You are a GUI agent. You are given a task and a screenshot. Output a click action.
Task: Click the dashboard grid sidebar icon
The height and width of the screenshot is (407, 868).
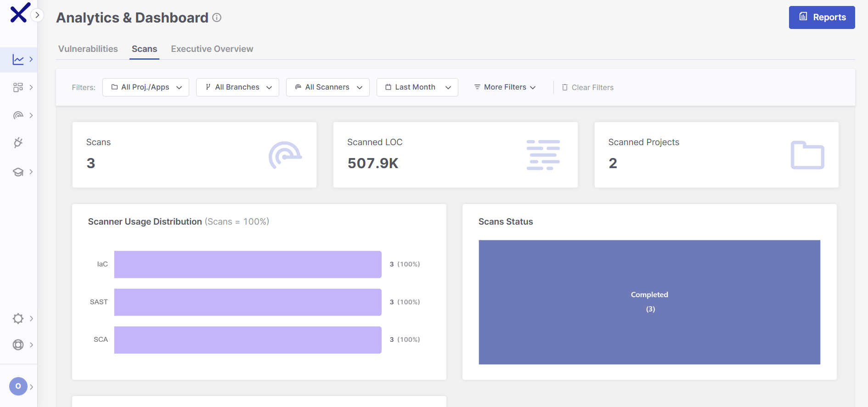(18, 87)
